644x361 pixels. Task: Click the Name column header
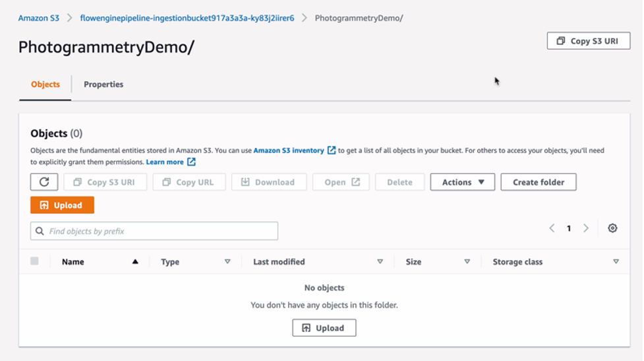click(73, 261)
